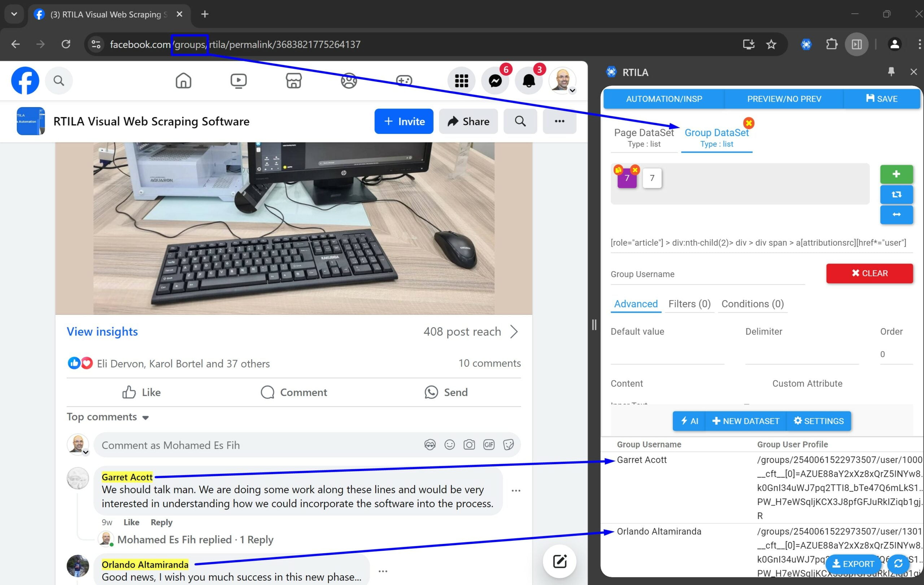924x585 pixels.
Task: Save the RTILA project
Action: coord(882,99)
